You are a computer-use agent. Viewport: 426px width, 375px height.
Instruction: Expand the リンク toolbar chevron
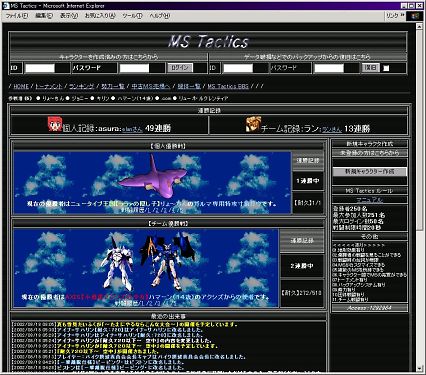(403, 15)
